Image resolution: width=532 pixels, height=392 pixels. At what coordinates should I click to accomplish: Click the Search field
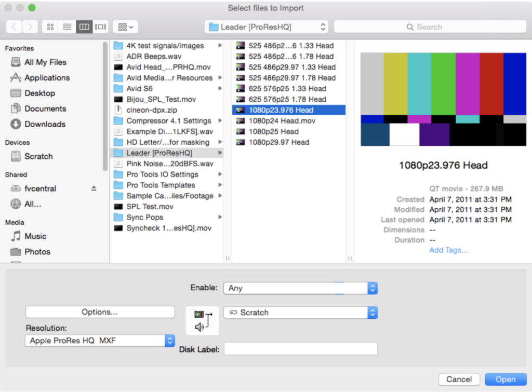click(430, 27)
